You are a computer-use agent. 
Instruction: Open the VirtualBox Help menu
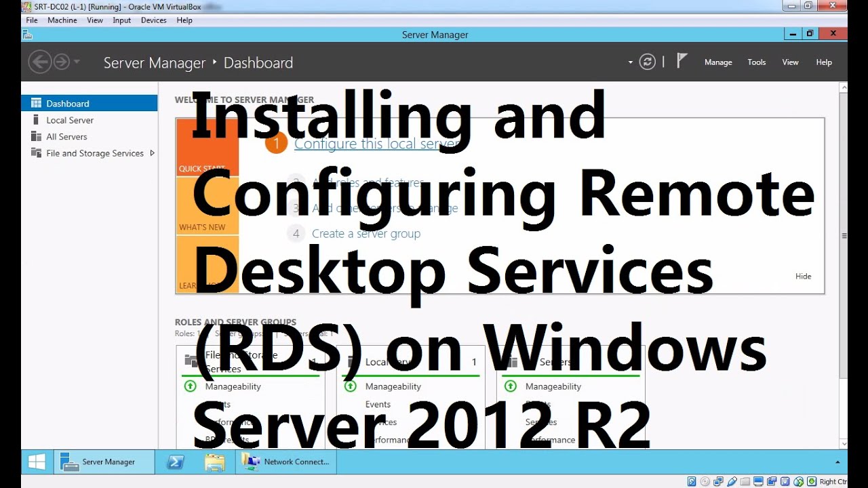point(184,20)
